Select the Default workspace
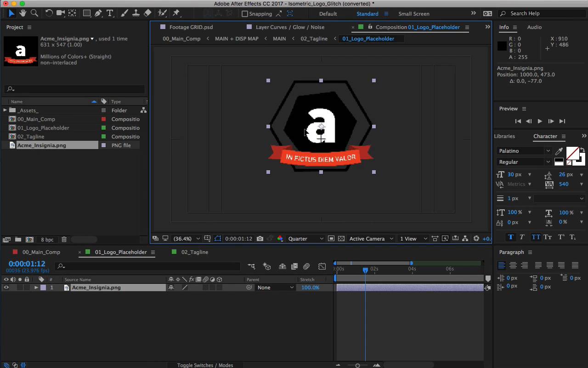Image resolution: width=588 pixels, height=368 pixels. pos(328,14)
